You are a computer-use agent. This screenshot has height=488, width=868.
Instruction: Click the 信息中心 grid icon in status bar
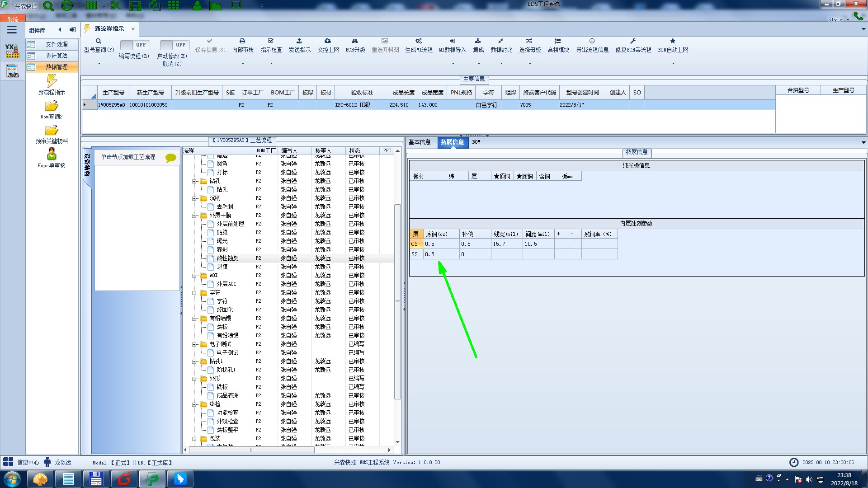[8, 462]
